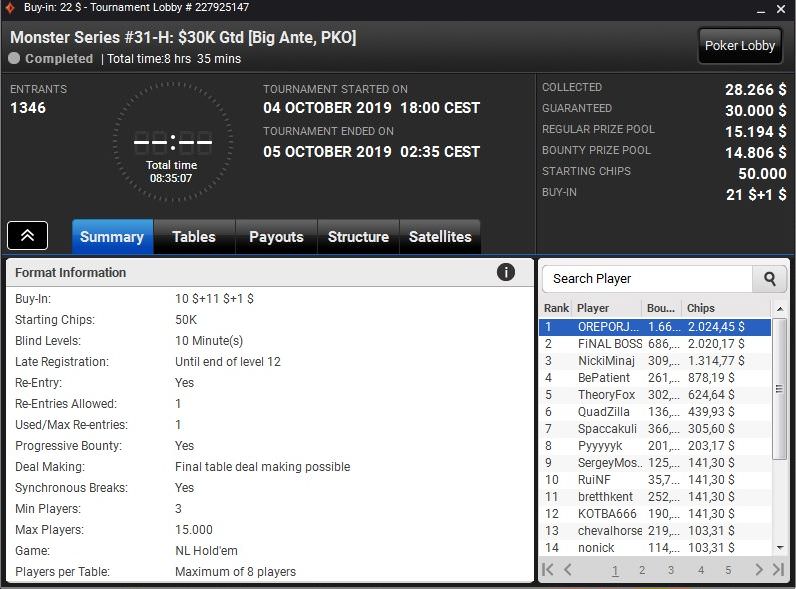Switch to the Payouts tab

tap(276, 237)
